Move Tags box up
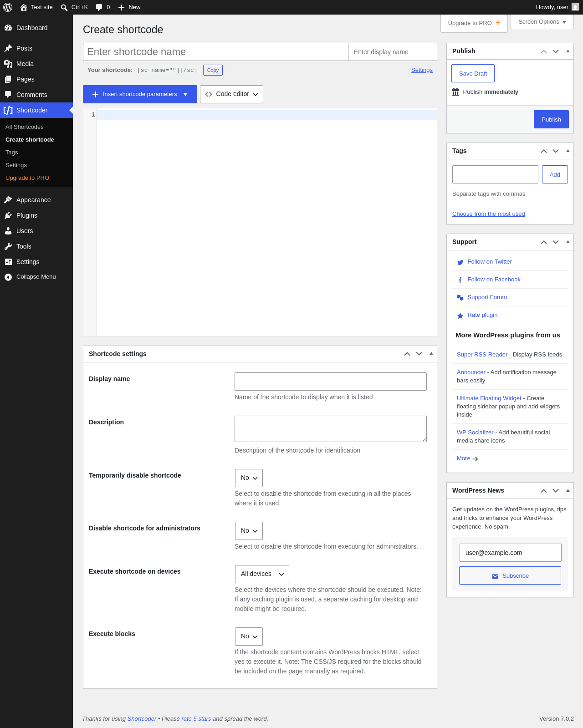The height and width of the screenshot is (728, 583). pyautogui.click(x=544, y=151)
